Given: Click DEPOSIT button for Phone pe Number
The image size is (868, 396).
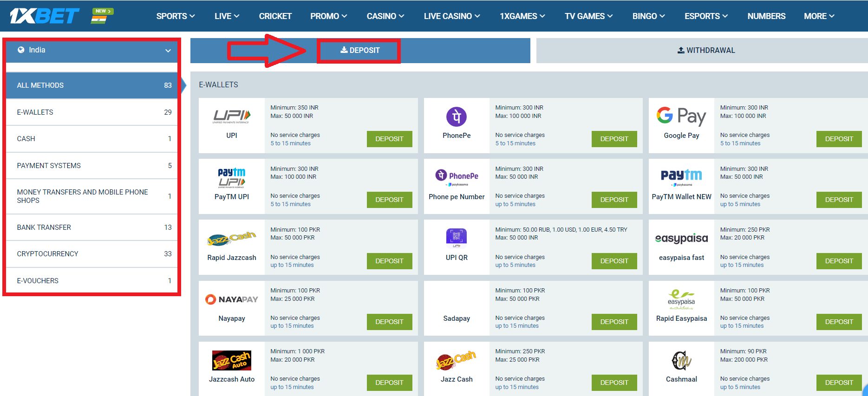Looking at the screenshot, I should pyautogui.click(x=614, y=200).
